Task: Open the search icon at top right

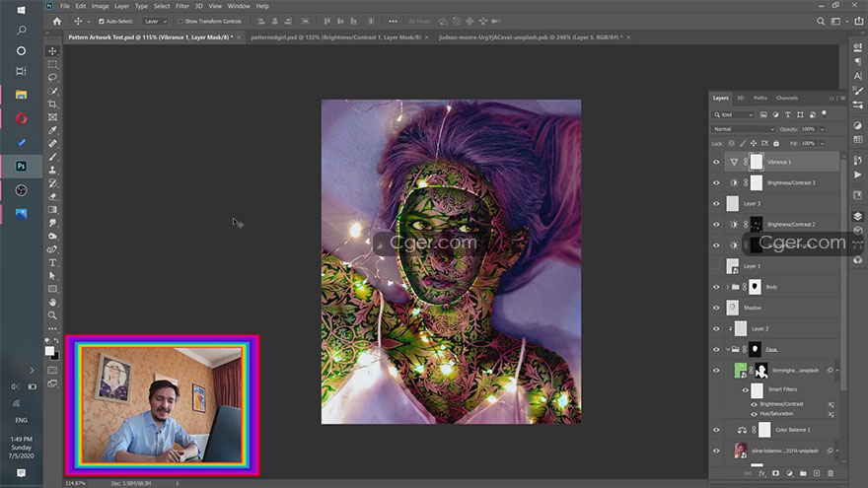Action: click(x=821, y=21)
